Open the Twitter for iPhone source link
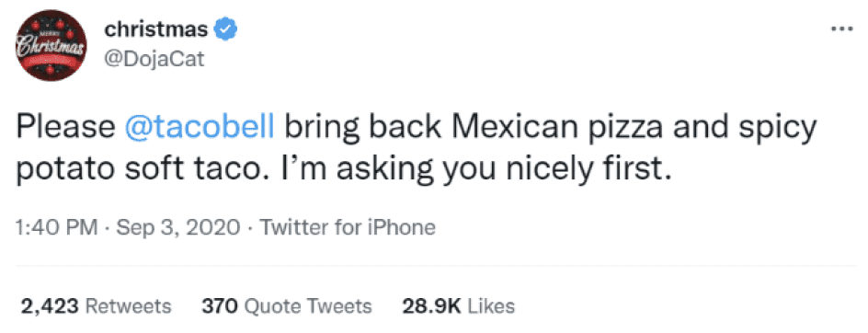Image resolution: width=868 pixels, height=333 pixels. tap(347, 228)
